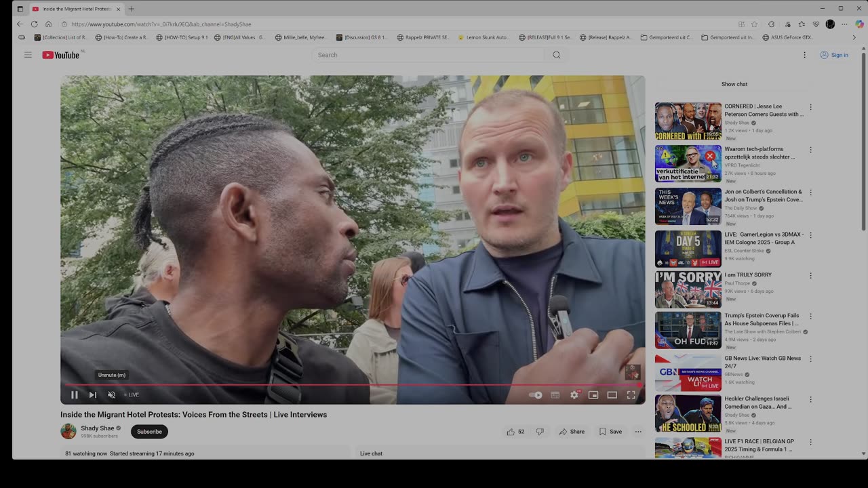This screenshot has width=868, height=488.
Task: Open Trump's Epstein Coverup Fails video title
Action: click(x=762, y=320)
